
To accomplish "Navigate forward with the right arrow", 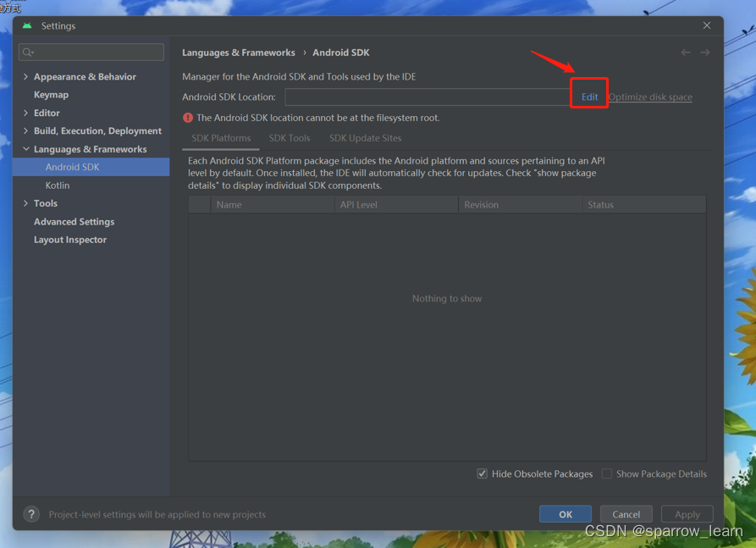I will click(x=705, y=53).
